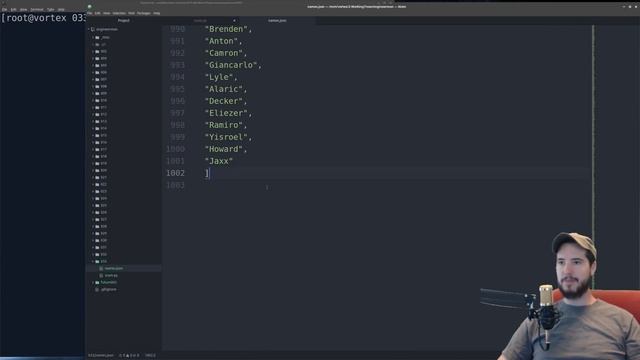Click the file path in status bar
Screen dimensions: 640x360
[101, 356]
